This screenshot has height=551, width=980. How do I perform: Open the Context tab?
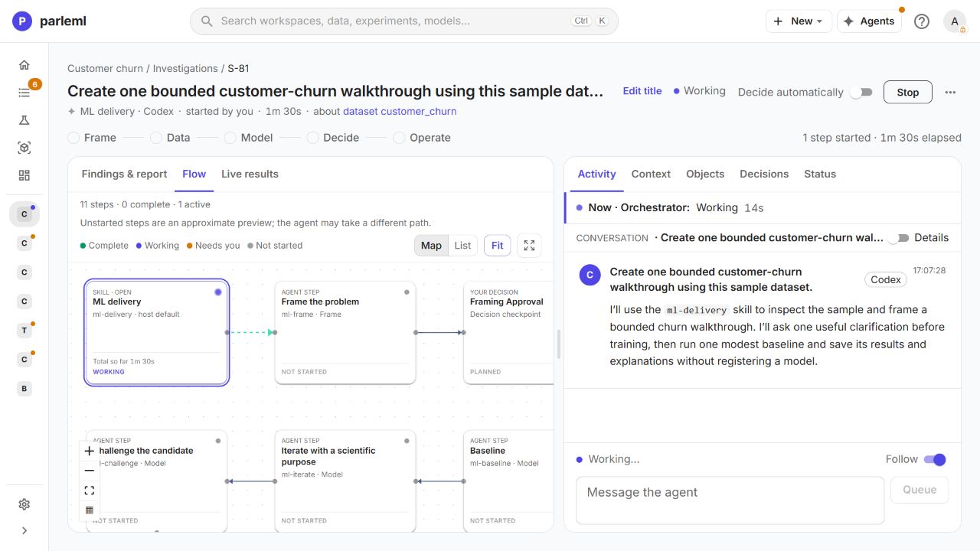[651, 174]
